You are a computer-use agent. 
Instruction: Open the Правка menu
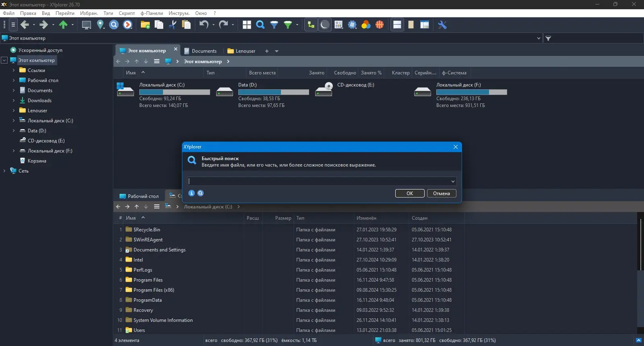28,13
